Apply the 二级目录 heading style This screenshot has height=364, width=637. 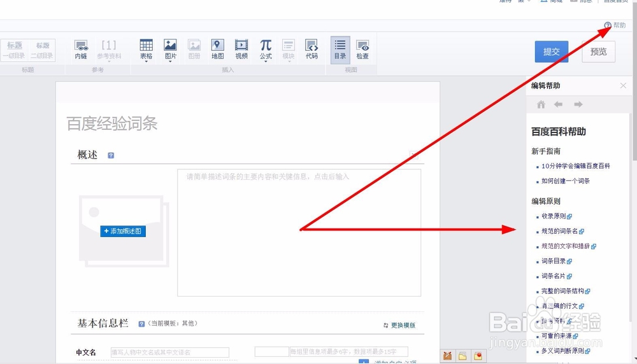point(42,50)
